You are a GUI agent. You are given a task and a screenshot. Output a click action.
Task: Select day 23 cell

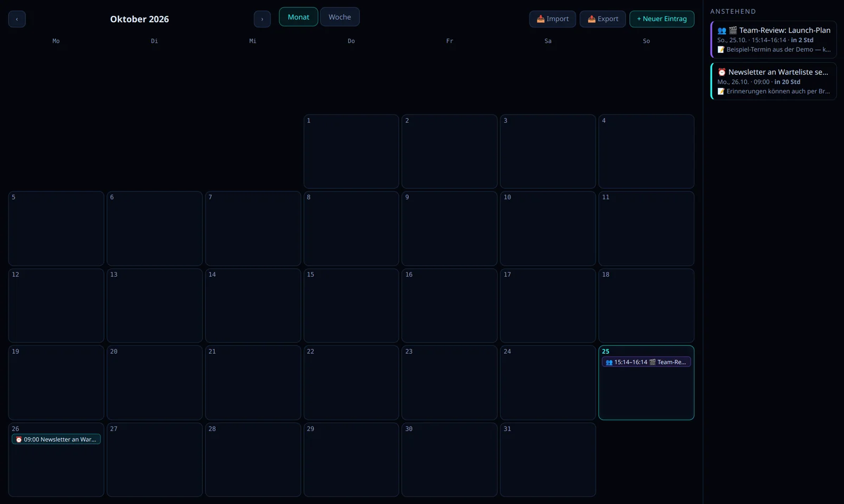click(449, 383)
